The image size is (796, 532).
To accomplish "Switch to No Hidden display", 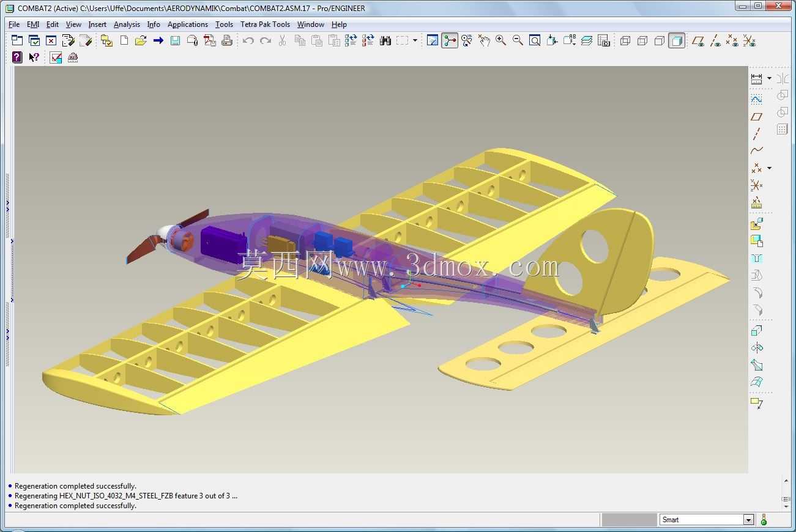I will (660, 40).
